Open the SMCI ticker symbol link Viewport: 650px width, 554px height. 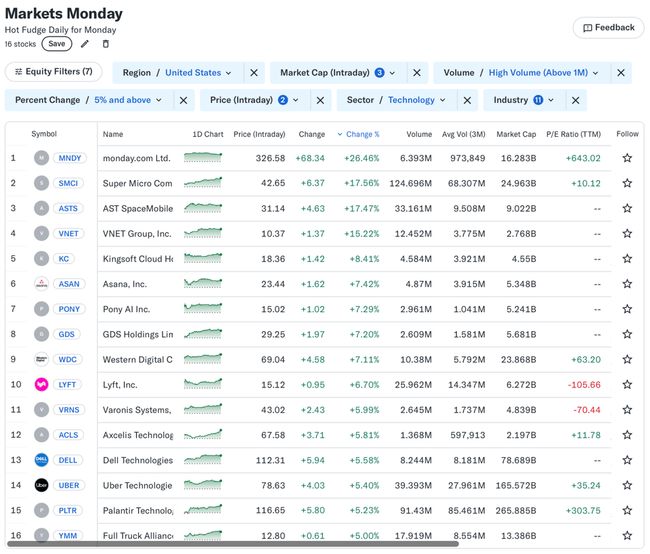70,183
